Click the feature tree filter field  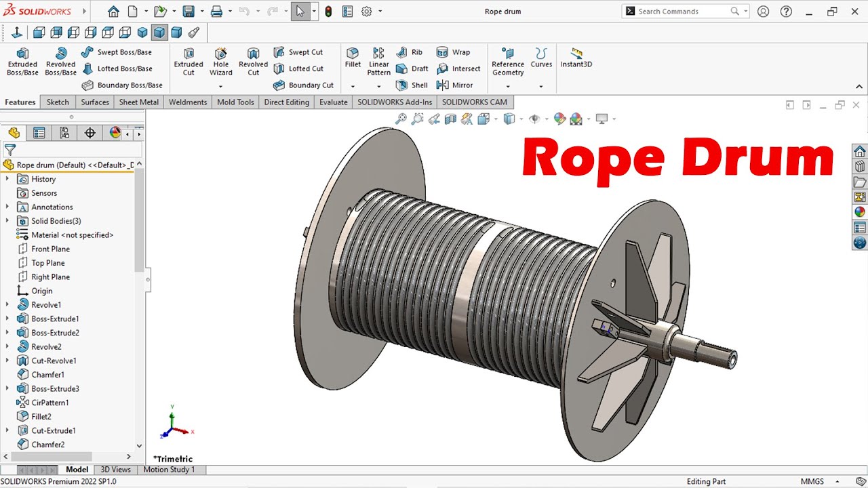[x=71, y=150]
